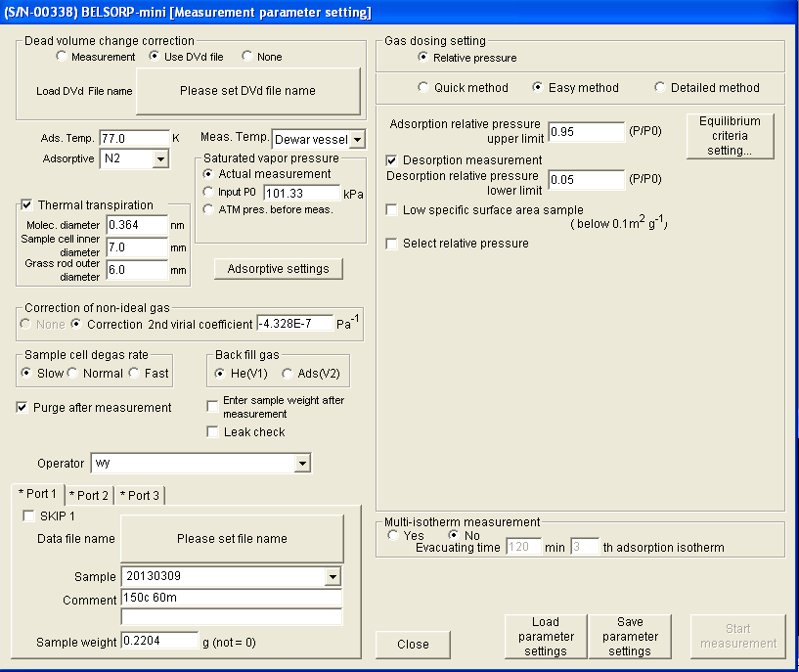Click the Comment field with 150c 60m
The height and width of the screenshot is (672, 799).
[x=232, y=598]
